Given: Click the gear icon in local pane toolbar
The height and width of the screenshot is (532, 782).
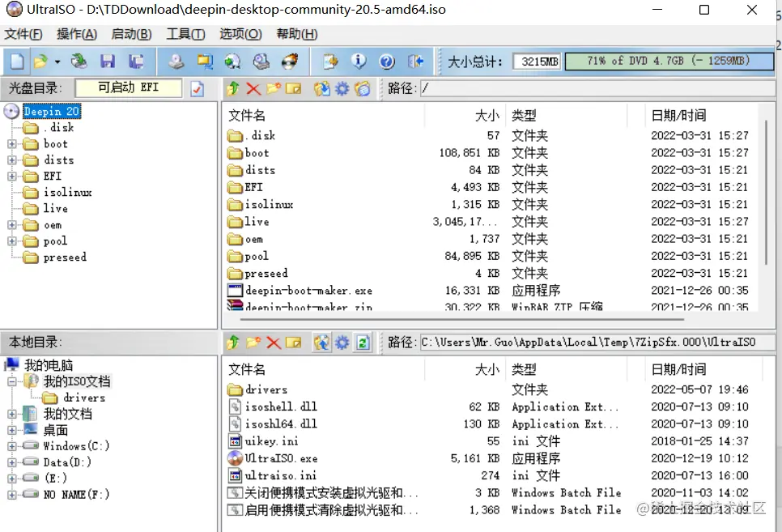Looking at the screenshot, I should coord(342,343).
